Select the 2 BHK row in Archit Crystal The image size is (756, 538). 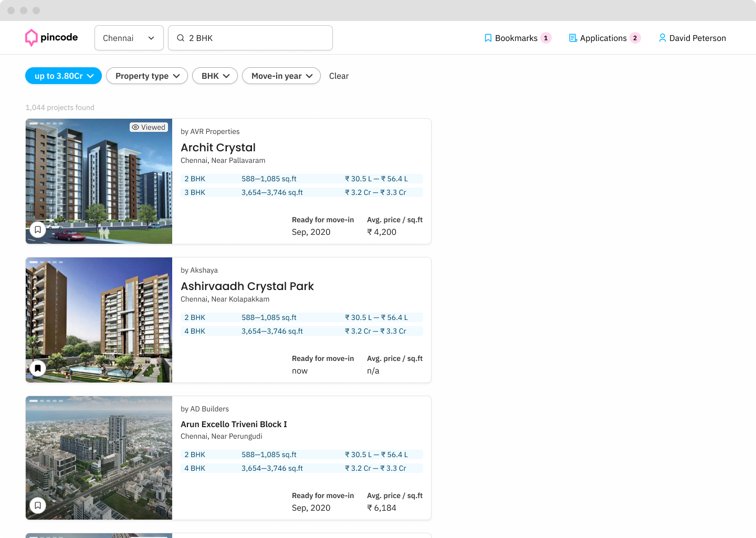[x=302, y=179]
